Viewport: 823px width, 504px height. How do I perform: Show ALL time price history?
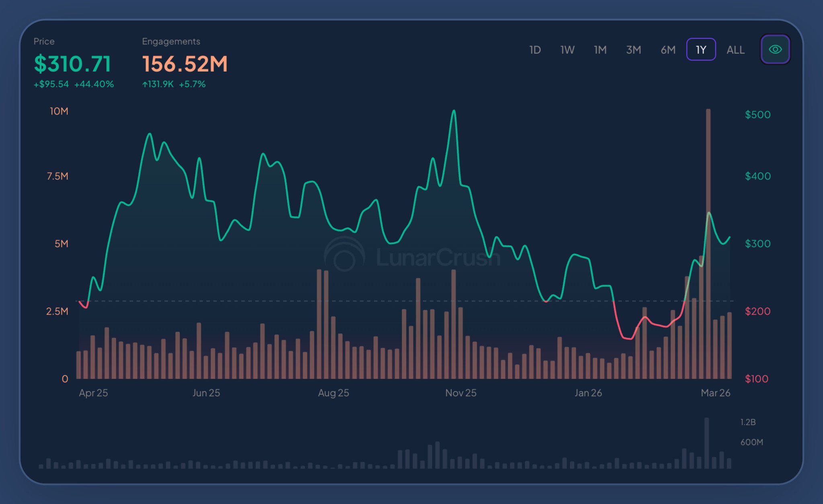click(x=735, y=50)
